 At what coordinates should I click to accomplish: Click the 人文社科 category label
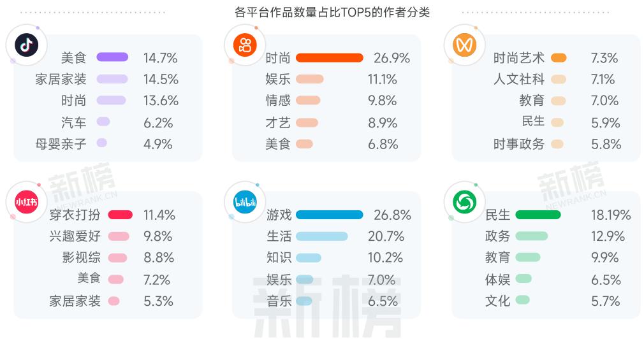click(x=519, y=80)
